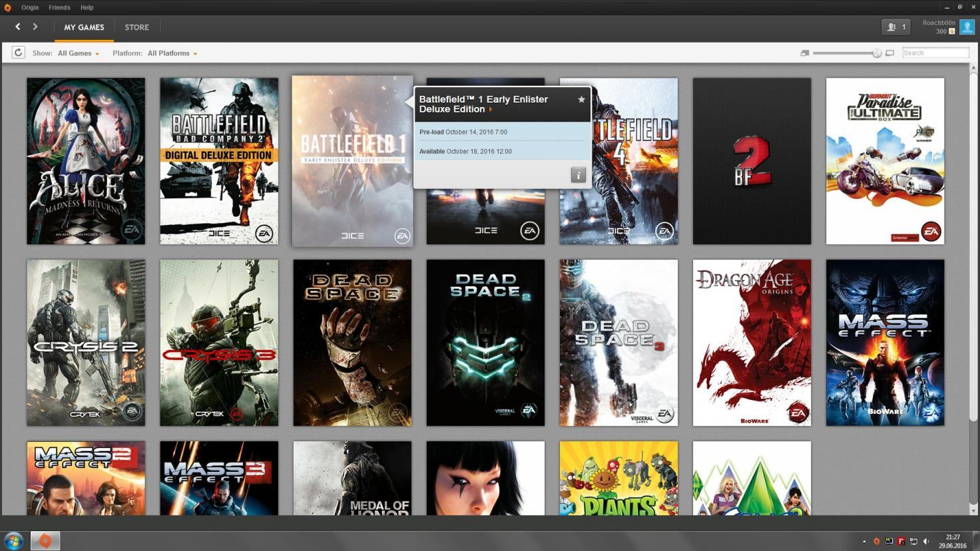Select the Battlefield Bad Company 2 tile
This screenshot has width=980, height=551.
coord(219,161)
